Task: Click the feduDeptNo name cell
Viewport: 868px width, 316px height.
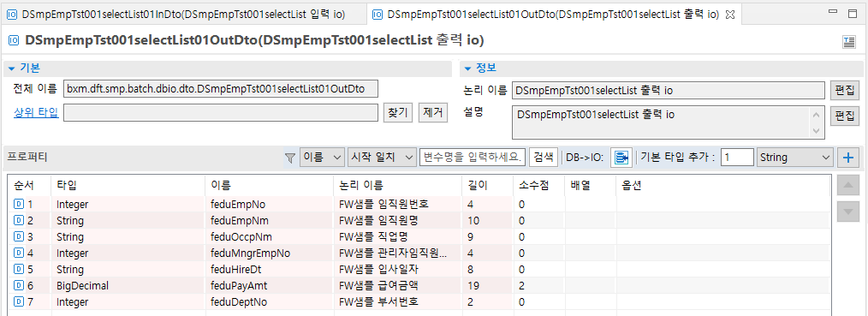Action: pos(270,302)
